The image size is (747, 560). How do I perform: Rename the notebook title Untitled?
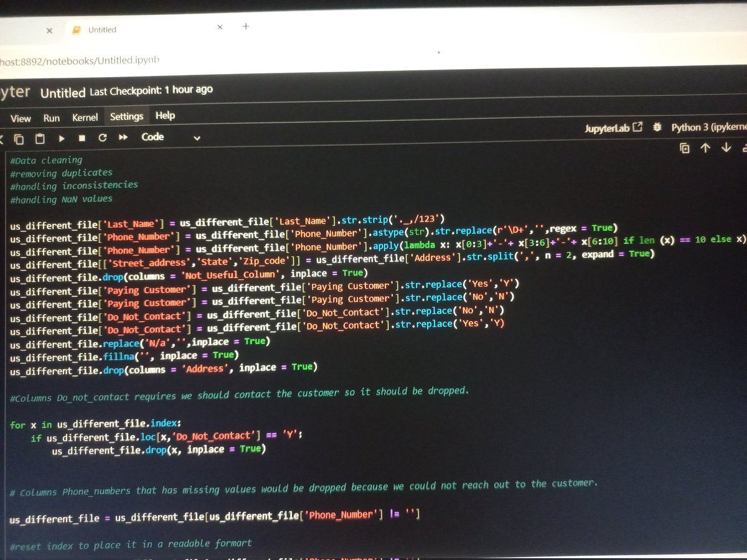[63, 93]
